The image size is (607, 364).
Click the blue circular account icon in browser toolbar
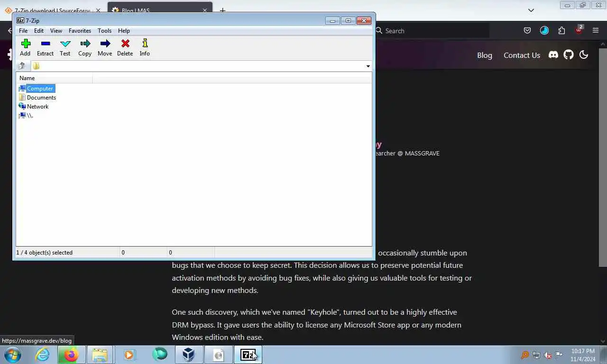click(x=544, y=31)
